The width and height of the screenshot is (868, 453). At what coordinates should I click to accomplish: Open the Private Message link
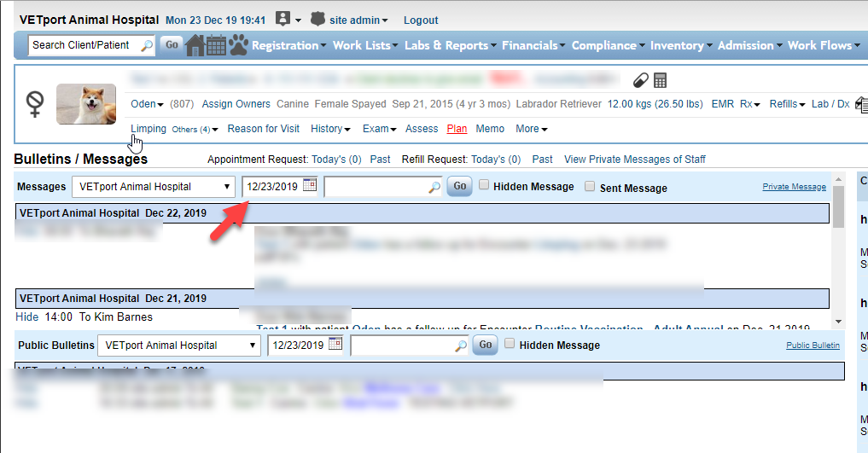794,187
